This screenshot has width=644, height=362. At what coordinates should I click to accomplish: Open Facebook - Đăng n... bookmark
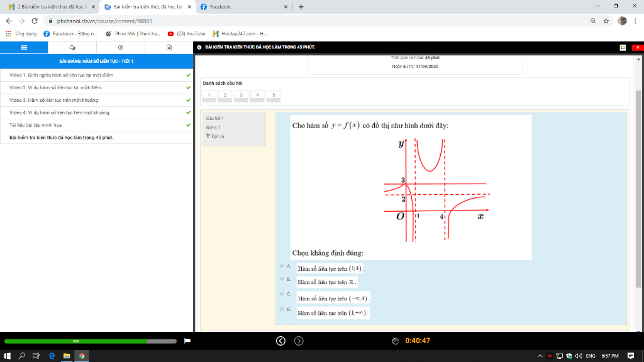70,34
